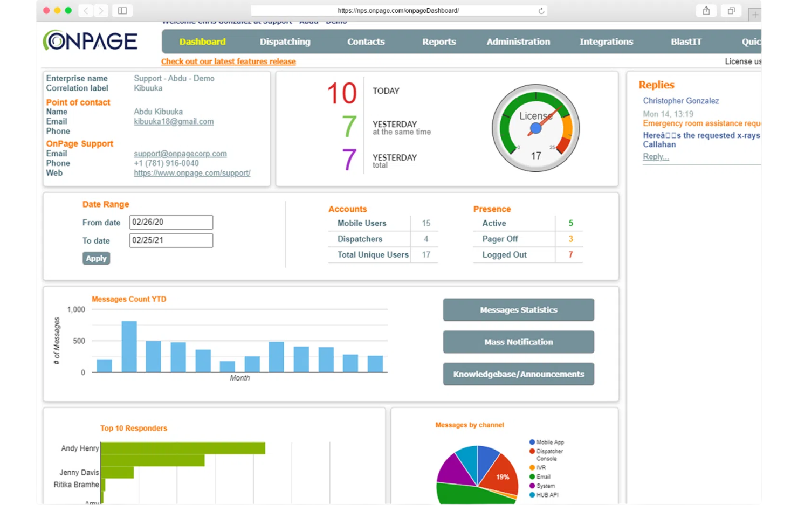Open the Reports section

[x=439, y=42]
